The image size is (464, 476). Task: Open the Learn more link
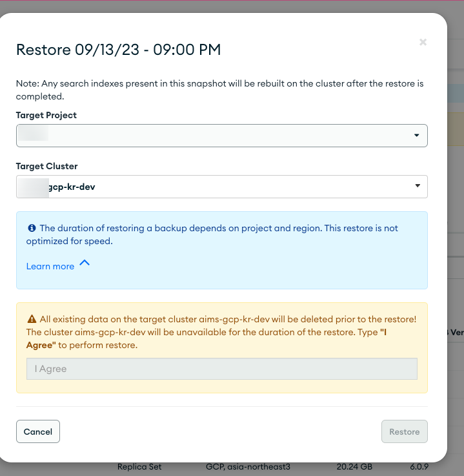[x=50, y=266]
